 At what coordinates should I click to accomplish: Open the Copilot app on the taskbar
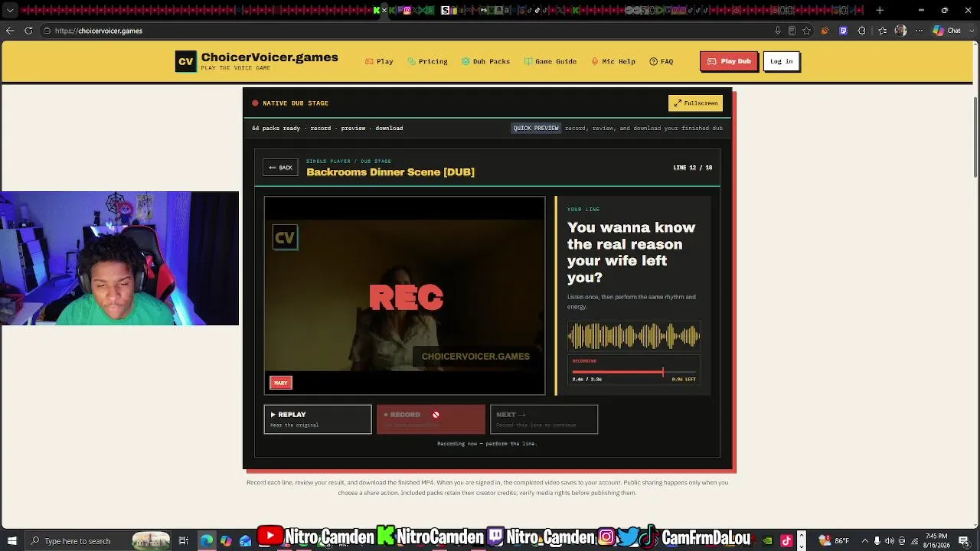point(226,541)
